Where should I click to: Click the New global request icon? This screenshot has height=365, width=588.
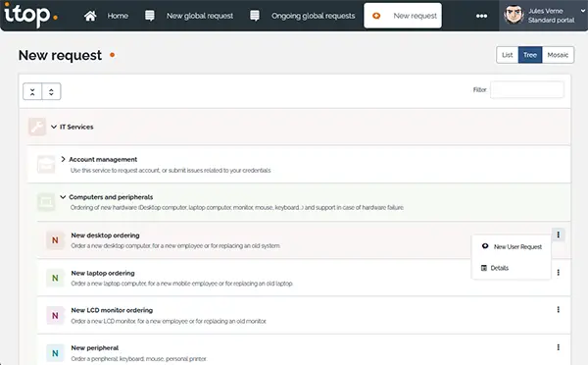pyautogui.click(x=150, y=16)
